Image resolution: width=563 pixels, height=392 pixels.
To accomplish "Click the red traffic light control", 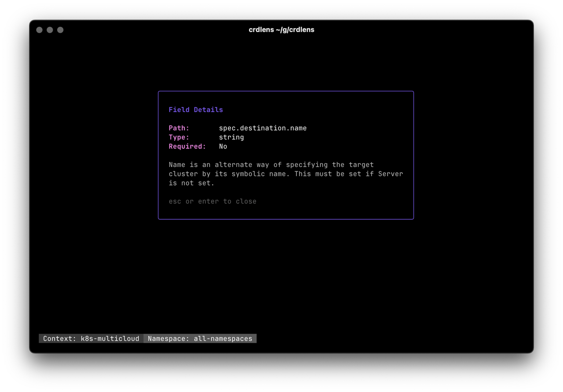I will (40, 30).
